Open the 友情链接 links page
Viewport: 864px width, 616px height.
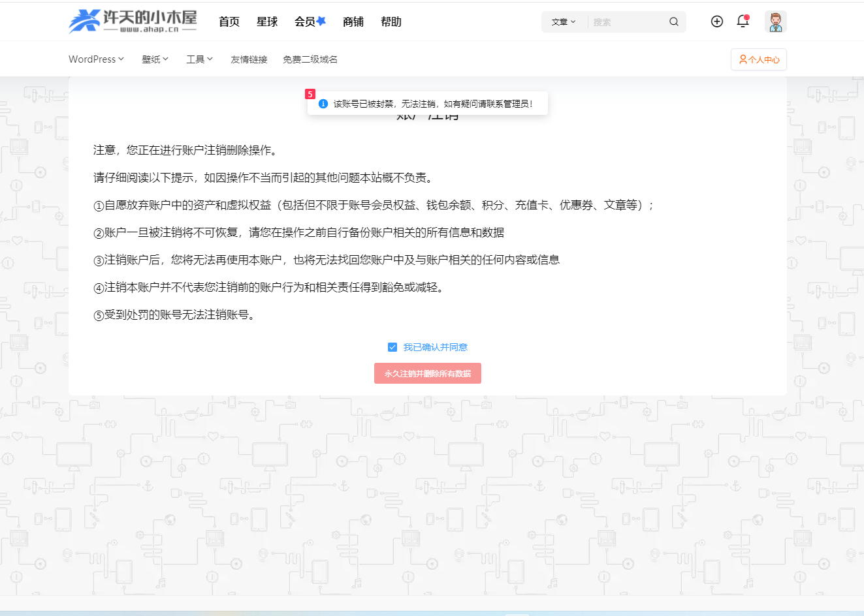[x=249, y=59]
